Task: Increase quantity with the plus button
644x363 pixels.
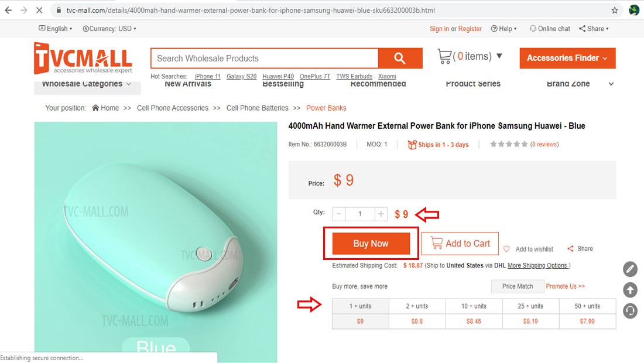Action: [381, 214]
